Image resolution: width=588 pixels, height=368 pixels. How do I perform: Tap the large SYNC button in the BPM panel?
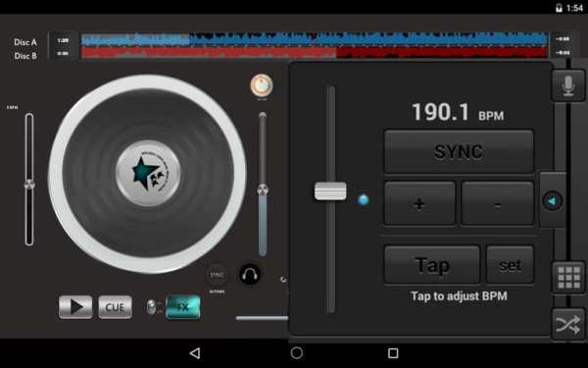pyautogui.click(x=459, y=152)
